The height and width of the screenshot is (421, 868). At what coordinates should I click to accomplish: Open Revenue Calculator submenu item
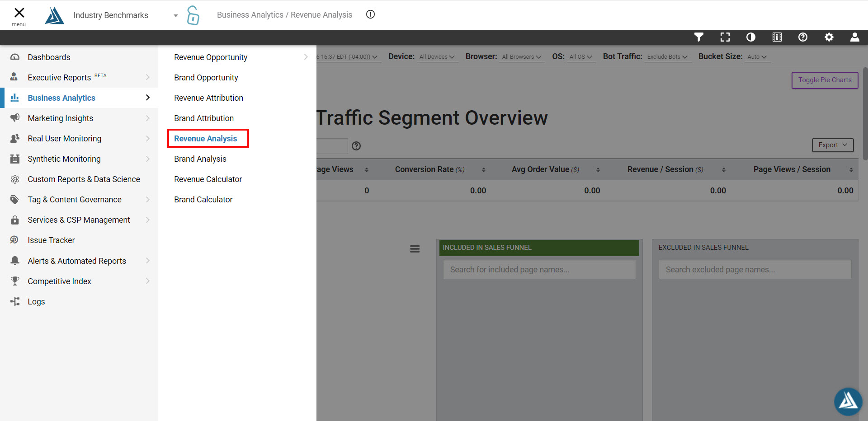click(208, 179)
